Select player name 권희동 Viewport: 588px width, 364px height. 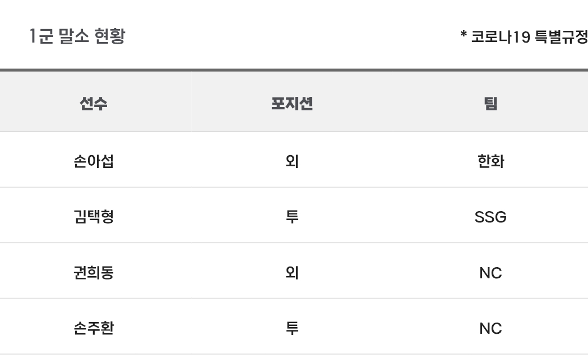click(x=94, y=272)
